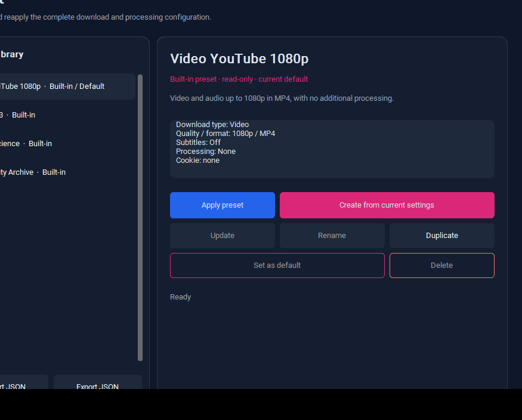Click the Delete preset button
The height and width of the screenshot is (420, 522).
[442, 265]
